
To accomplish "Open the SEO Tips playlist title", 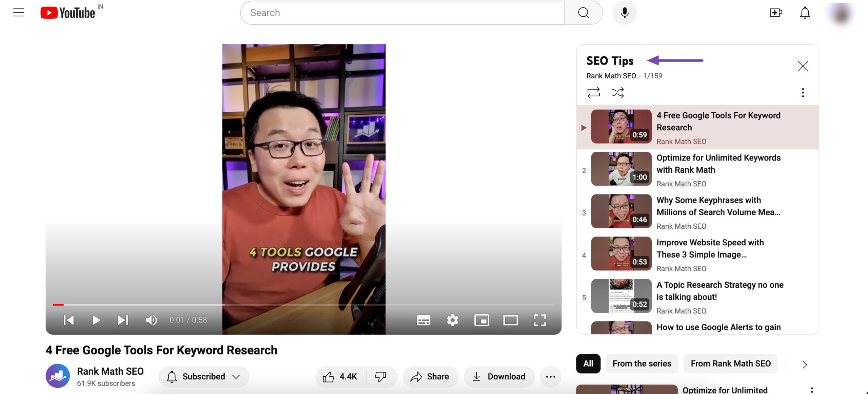I will [x=610, y=61].
